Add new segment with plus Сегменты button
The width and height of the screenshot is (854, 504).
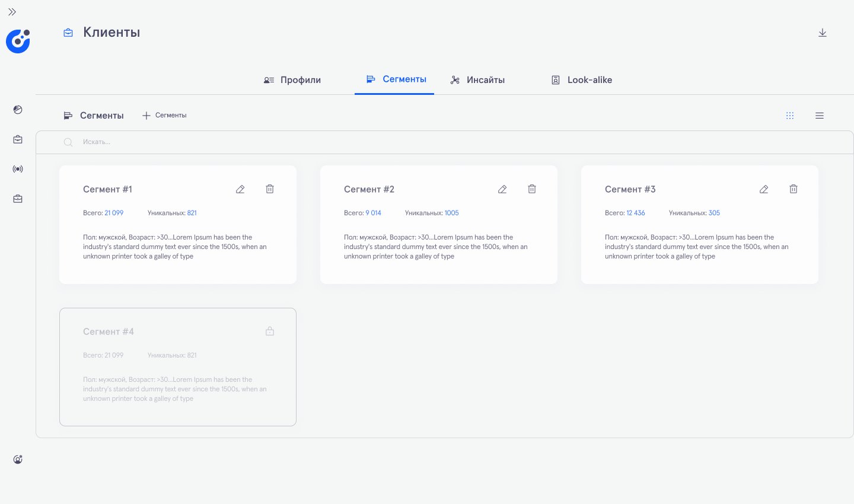pos(164,116)
